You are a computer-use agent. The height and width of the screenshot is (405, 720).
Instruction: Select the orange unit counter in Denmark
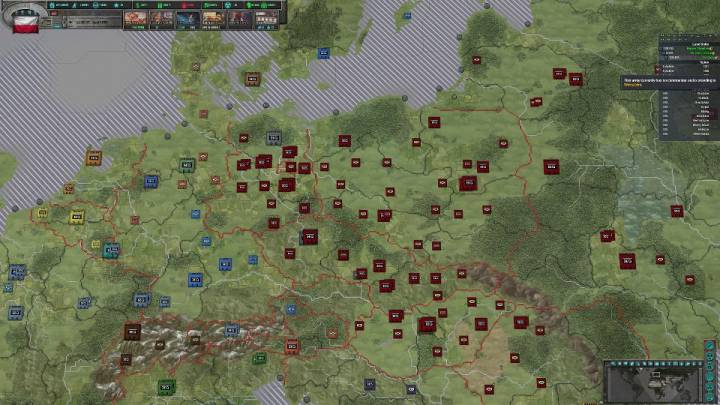point(253,79)
